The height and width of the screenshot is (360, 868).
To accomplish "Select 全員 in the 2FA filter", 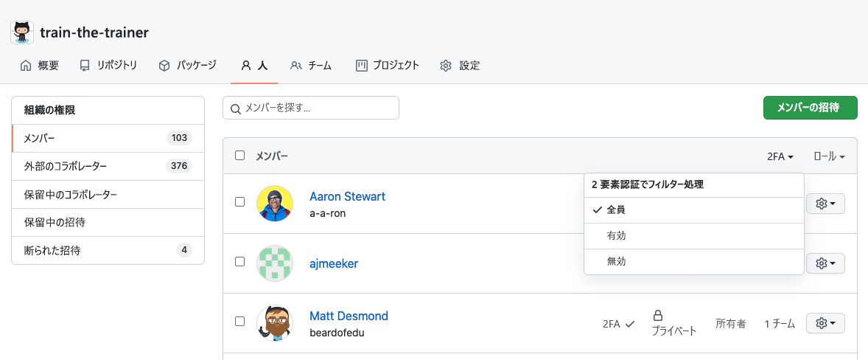I will (x=693, y=210).
